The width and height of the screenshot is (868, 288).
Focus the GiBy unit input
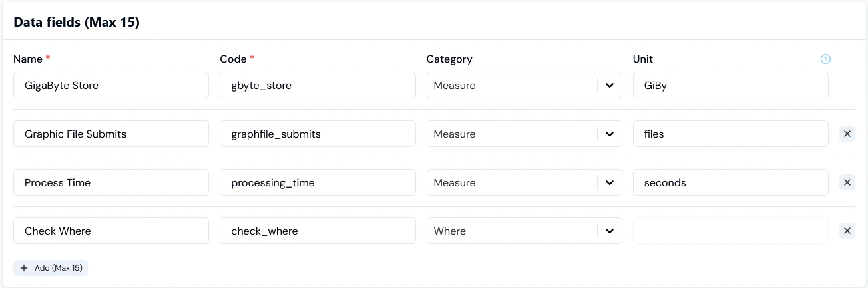(x=730, y=85)
